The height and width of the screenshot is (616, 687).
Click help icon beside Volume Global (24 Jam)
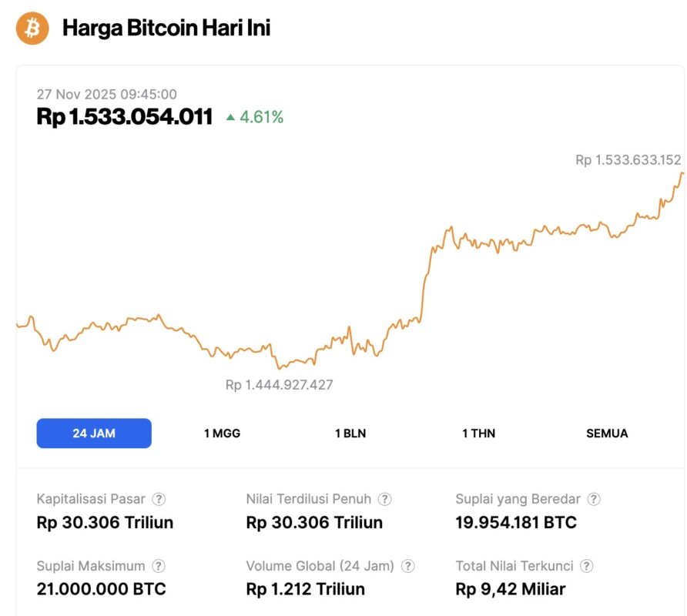coord(407,566)
